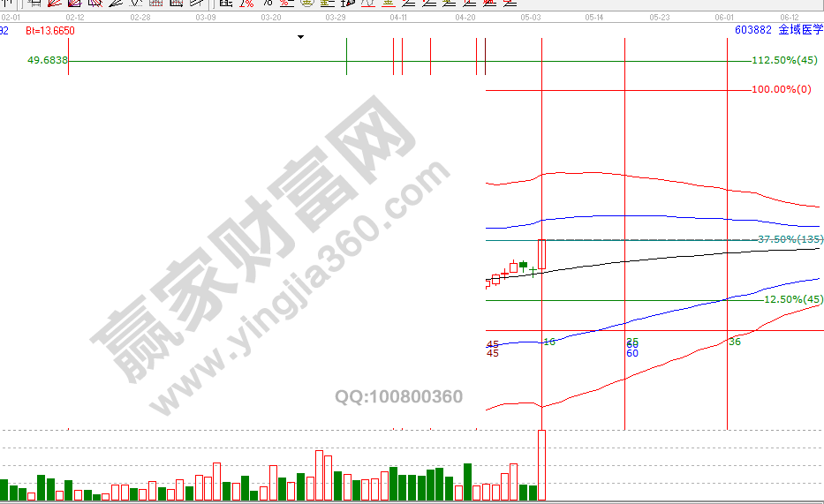Click the black percent sign toolbar icon
824x504 pixels.
268,3
